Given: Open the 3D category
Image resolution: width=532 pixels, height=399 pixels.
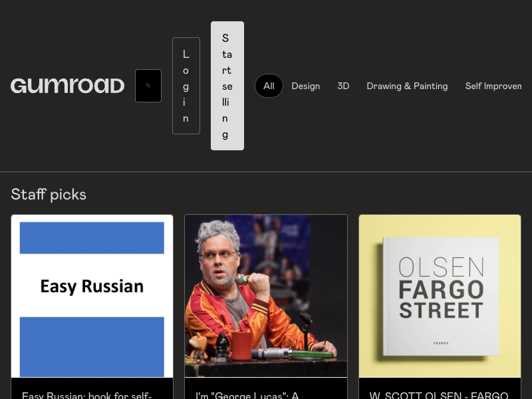Looking at the screenshot, I should pyautogui.click(x=343, y=86).
